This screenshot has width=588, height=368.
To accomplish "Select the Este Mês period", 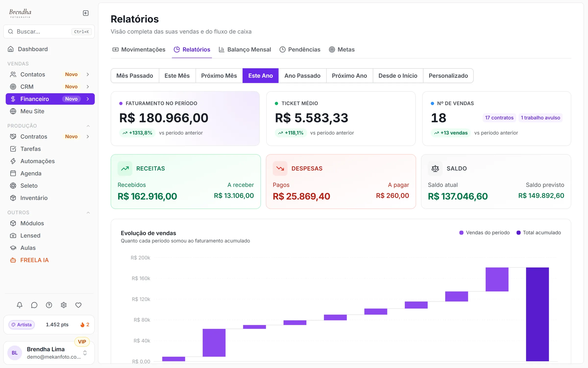I will pyautogui.click(x=177, y=76).
